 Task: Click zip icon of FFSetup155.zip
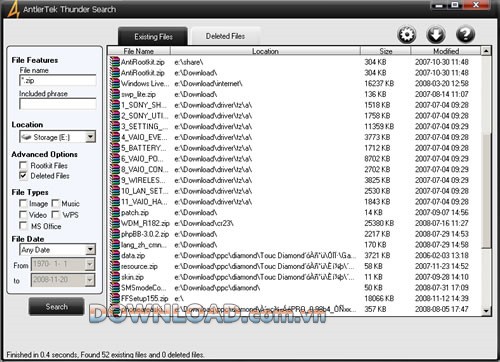[115, 298]
